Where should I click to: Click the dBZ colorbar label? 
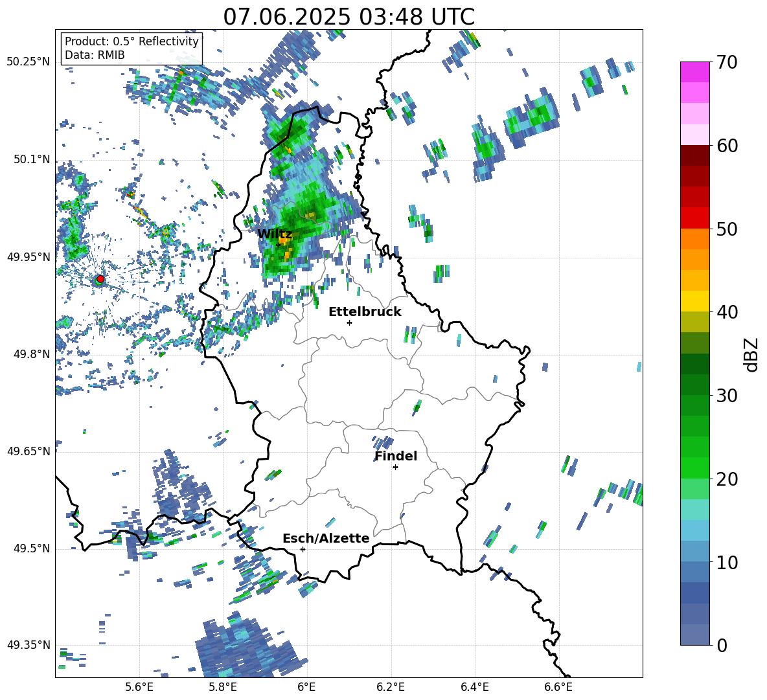[x=752, y=354]
